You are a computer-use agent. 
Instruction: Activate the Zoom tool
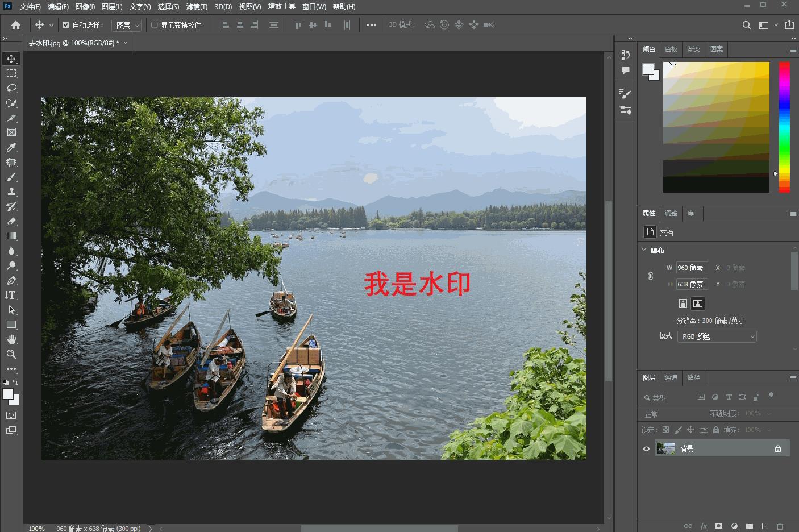11,354
